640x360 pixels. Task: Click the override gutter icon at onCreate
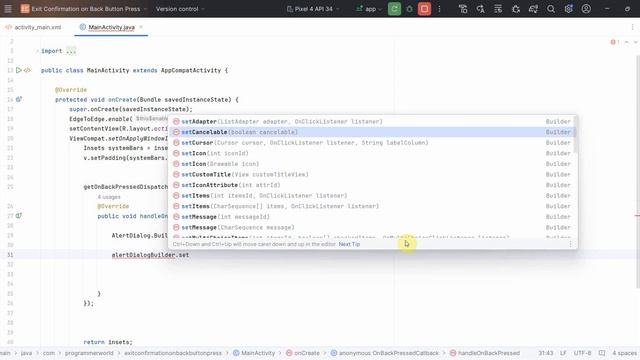(x=19, y=99)
